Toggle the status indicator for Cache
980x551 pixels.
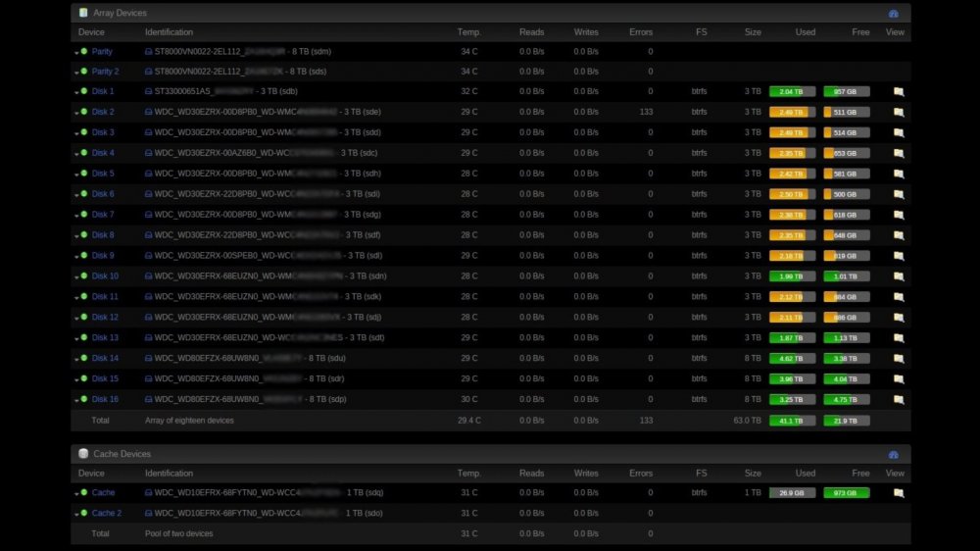84,492
